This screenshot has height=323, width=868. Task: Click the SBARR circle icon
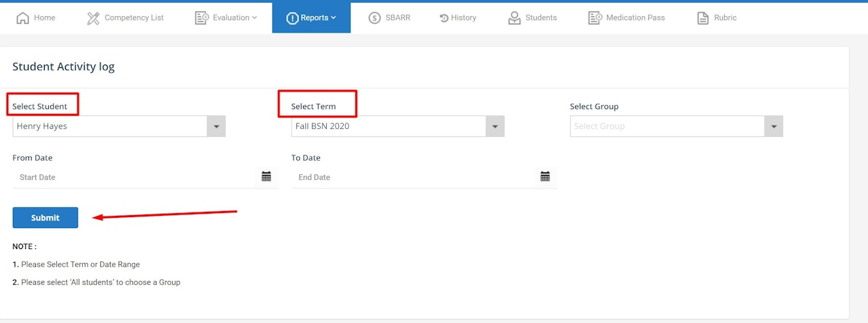click(x=375, y=18)
